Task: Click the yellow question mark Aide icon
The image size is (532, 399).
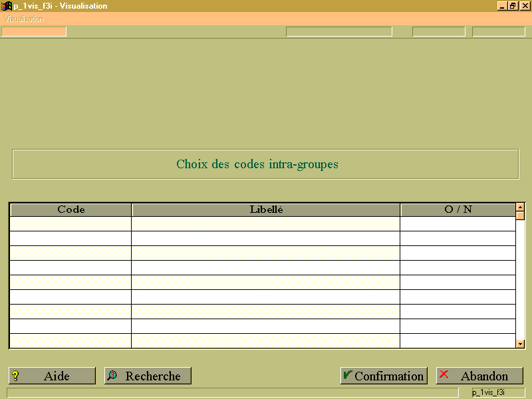Action: [15, 376]
